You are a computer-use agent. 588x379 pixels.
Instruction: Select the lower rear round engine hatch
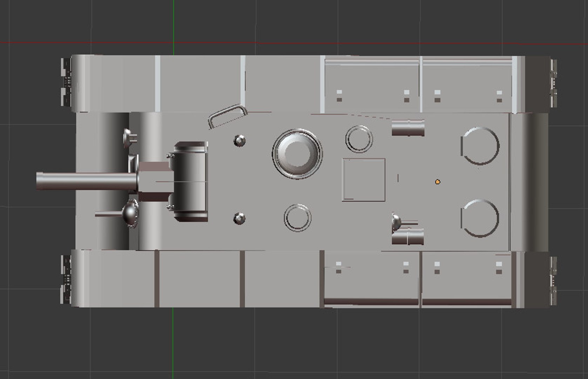pyautogui.click(x=480, y=218)
